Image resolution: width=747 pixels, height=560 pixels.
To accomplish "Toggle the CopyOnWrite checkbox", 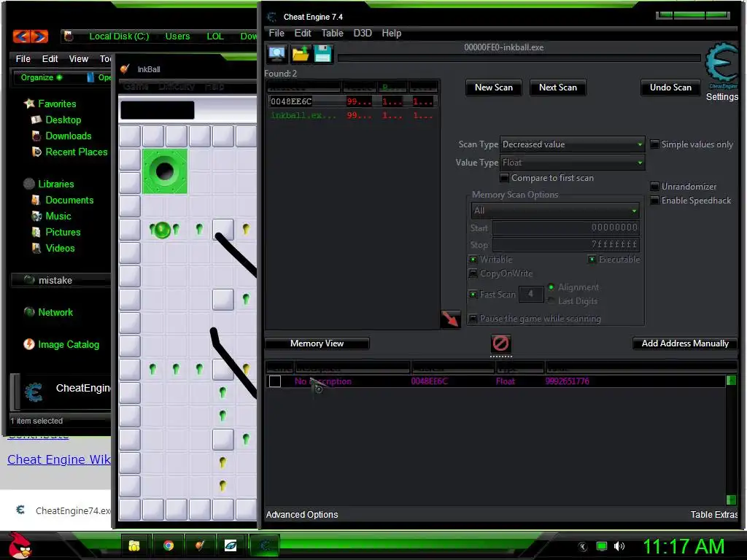I will click(x=473, y=273).
